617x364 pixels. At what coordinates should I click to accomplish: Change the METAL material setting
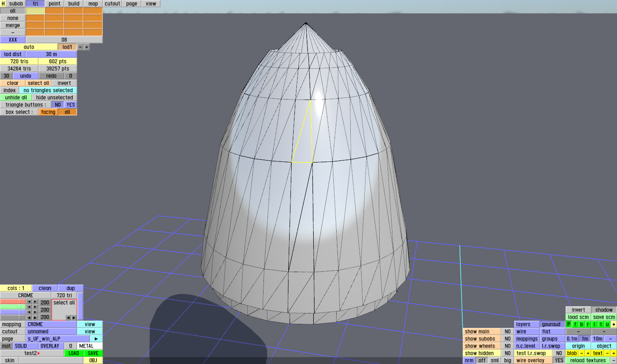click(x=90, y=346)
